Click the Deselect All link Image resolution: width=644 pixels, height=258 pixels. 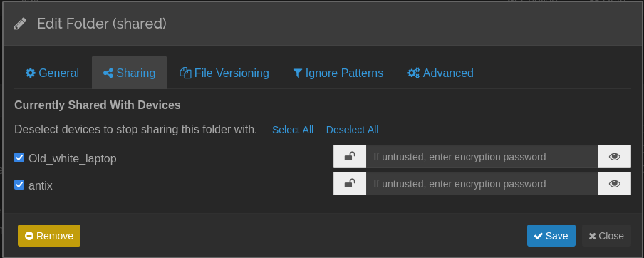[x=353, y=130]
